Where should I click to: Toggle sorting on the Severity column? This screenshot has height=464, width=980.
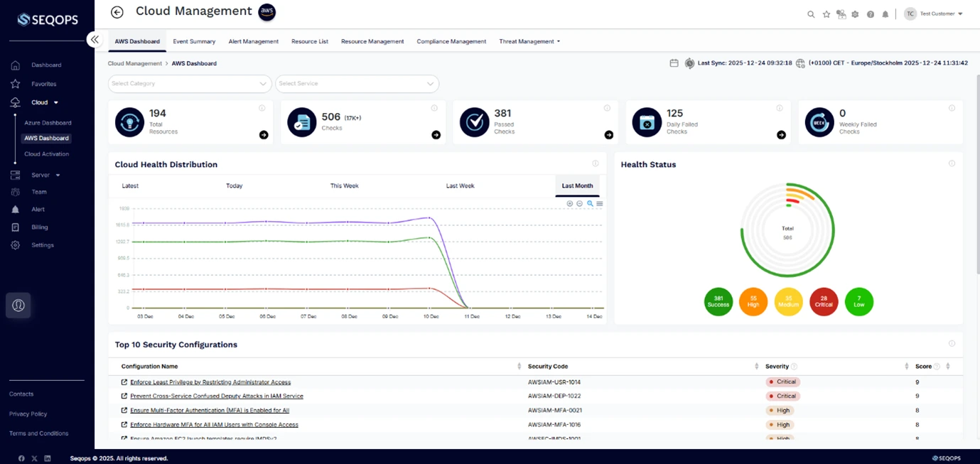(758, 366)
